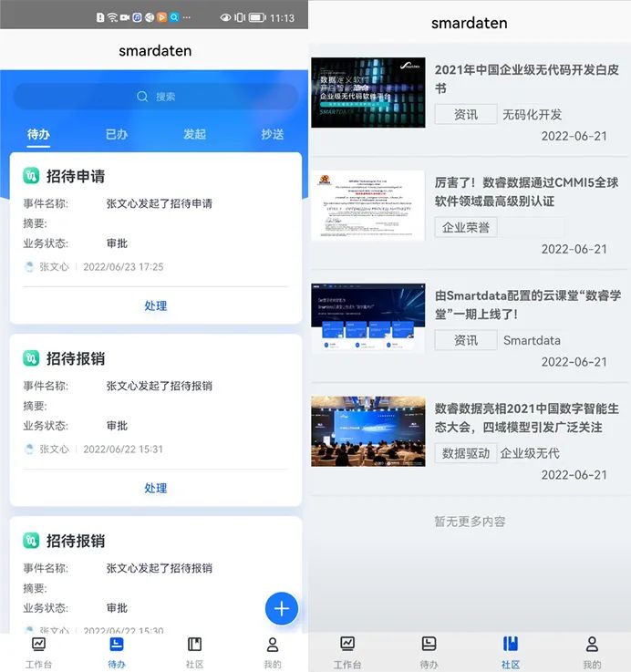
Task: Click the Smartdata label beside 资讯
Action: click(532, 340)
